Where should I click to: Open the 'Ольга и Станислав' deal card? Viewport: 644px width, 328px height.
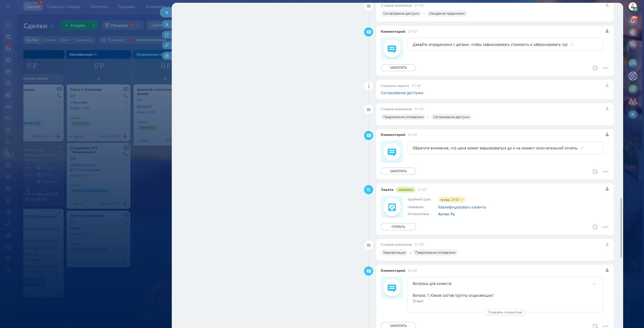(86, 90)
